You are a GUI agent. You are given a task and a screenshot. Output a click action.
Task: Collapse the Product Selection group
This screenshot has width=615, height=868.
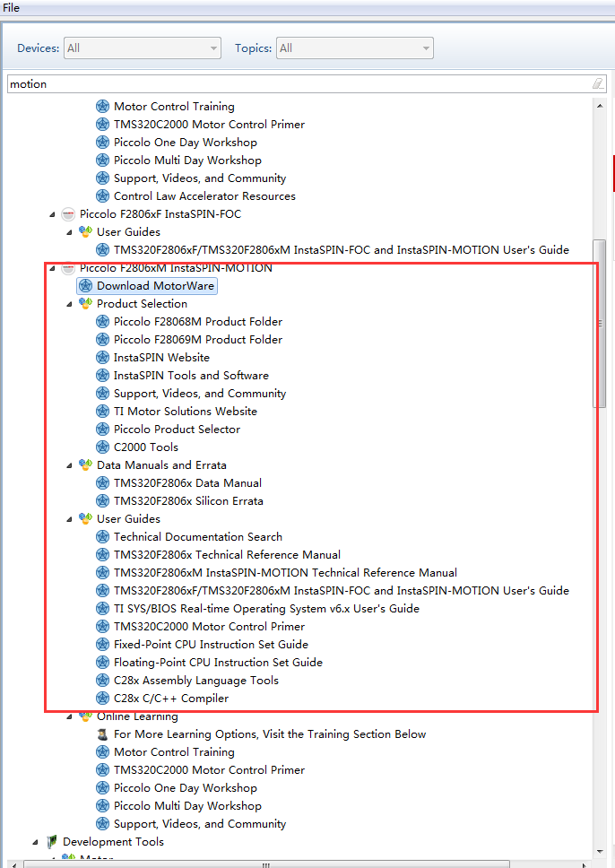click(x=69, y=304)
